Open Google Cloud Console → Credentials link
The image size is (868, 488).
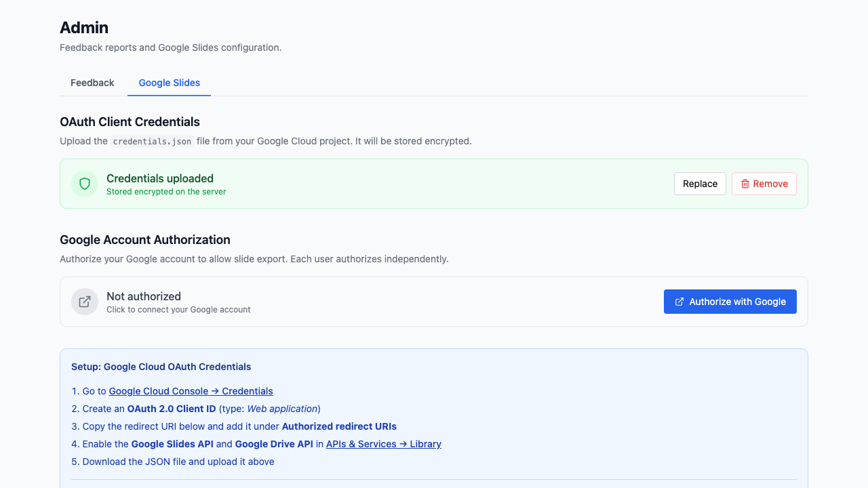click(191, 391)
